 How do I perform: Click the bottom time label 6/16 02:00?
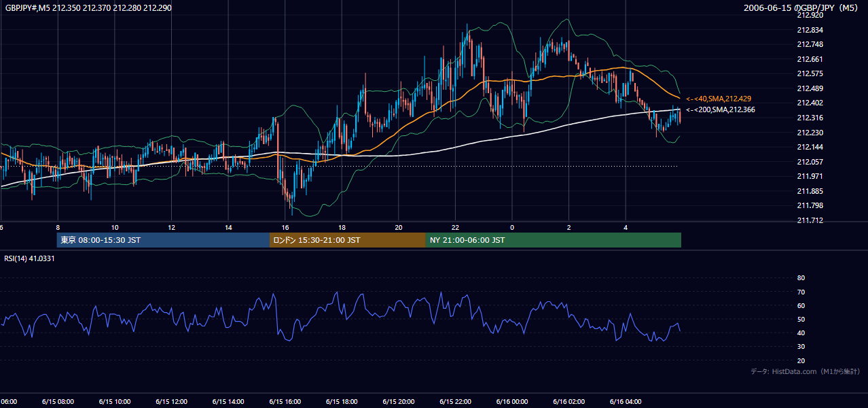[x=569, y=401]
